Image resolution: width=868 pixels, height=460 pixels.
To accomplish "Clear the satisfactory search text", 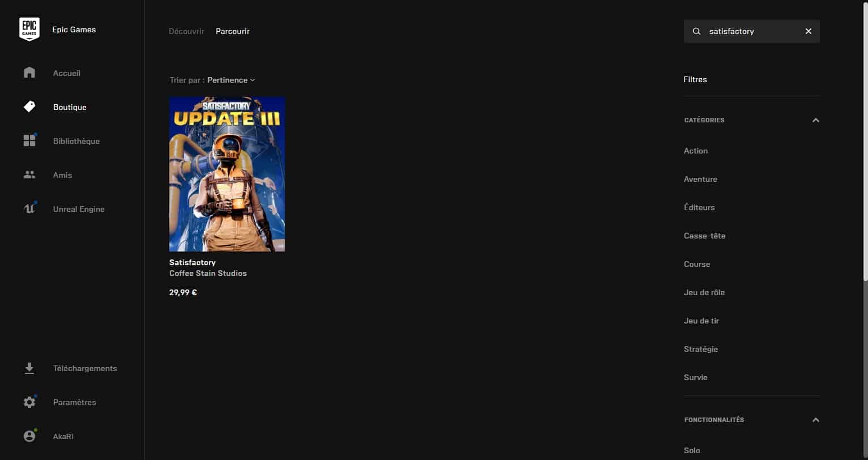I will coord(809,31).
